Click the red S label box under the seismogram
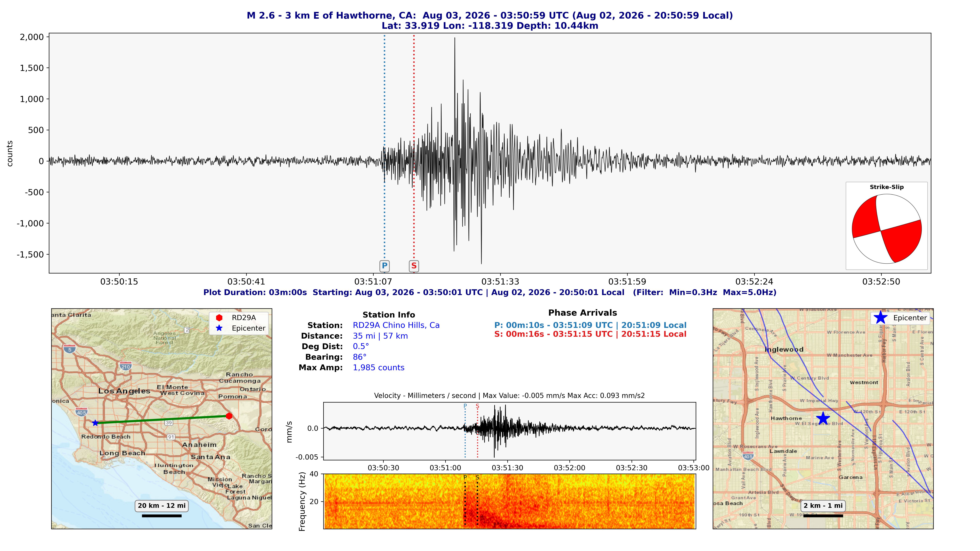 tap(414, 266)
